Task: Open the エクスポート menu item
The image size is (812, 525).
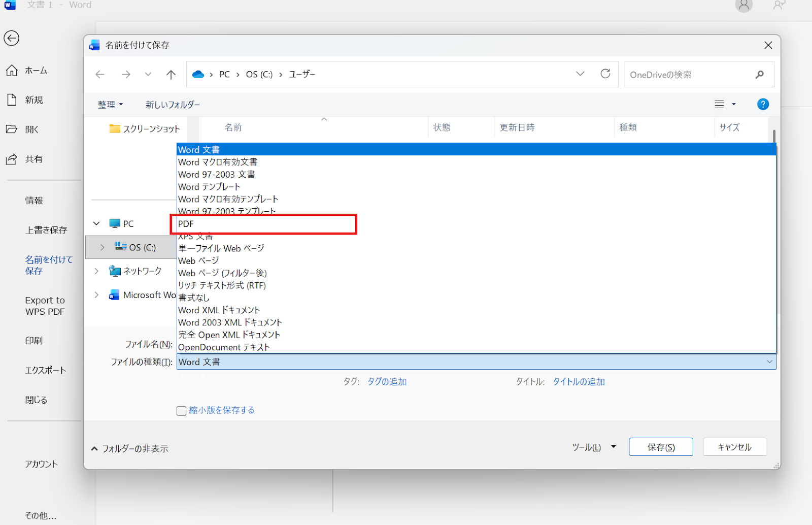Action: [46, 370]
